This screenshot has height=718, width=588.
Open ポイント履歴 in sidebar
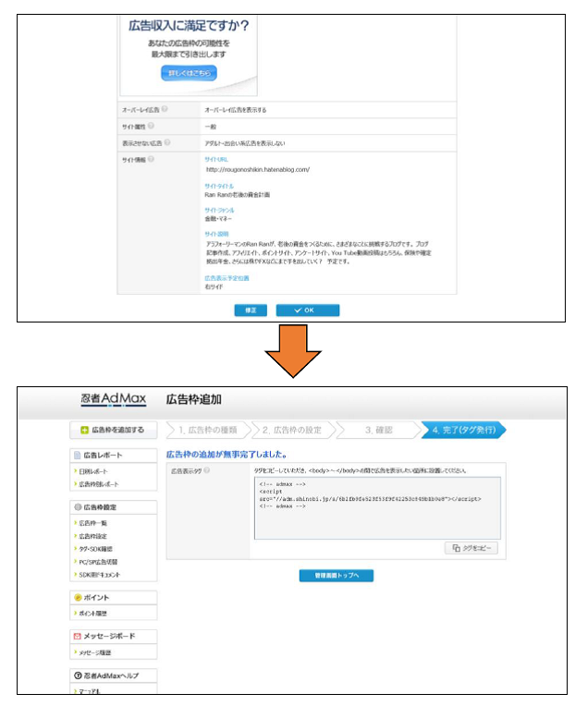(x=93, y=614)
